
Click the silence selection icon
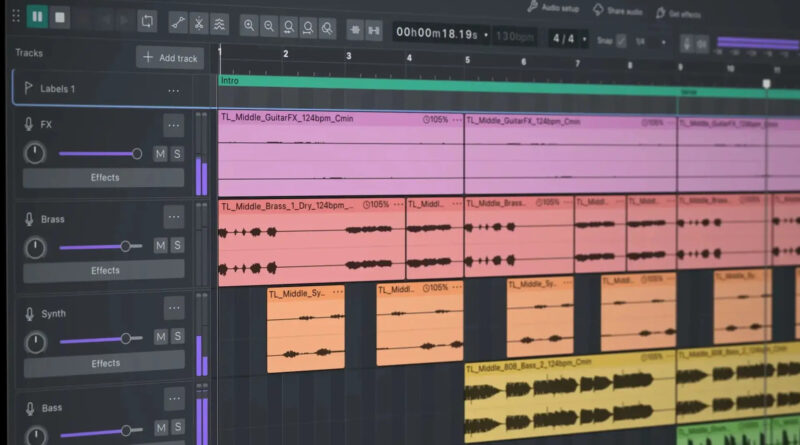(374, 31)
